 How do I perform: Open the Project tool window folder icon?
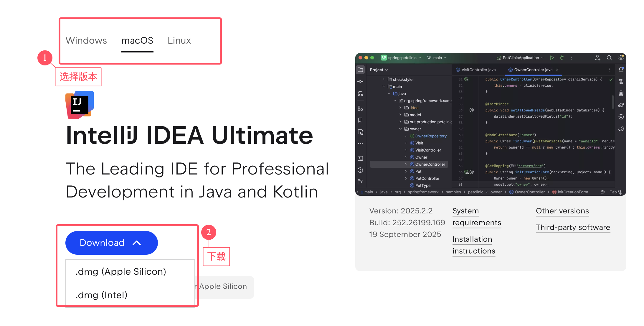click(x=360, y=70)
